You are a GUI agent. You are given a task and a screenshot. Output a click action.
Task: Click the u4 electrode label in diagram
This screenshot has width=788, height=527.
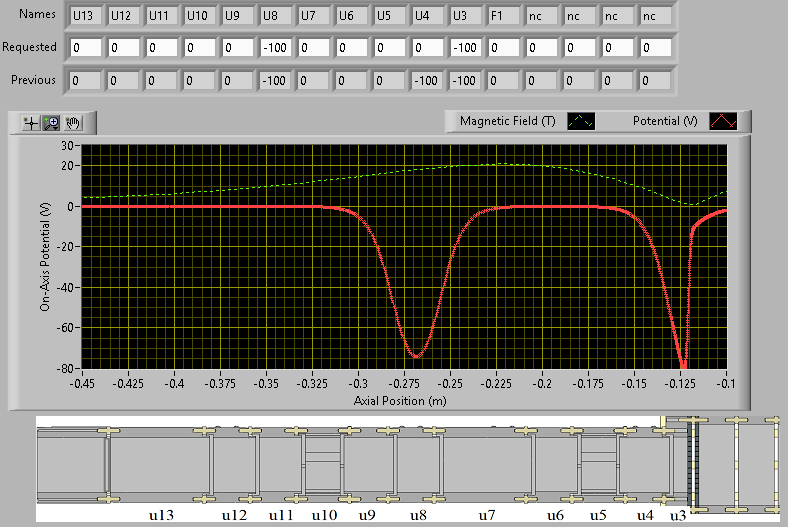tap(645, 515)
